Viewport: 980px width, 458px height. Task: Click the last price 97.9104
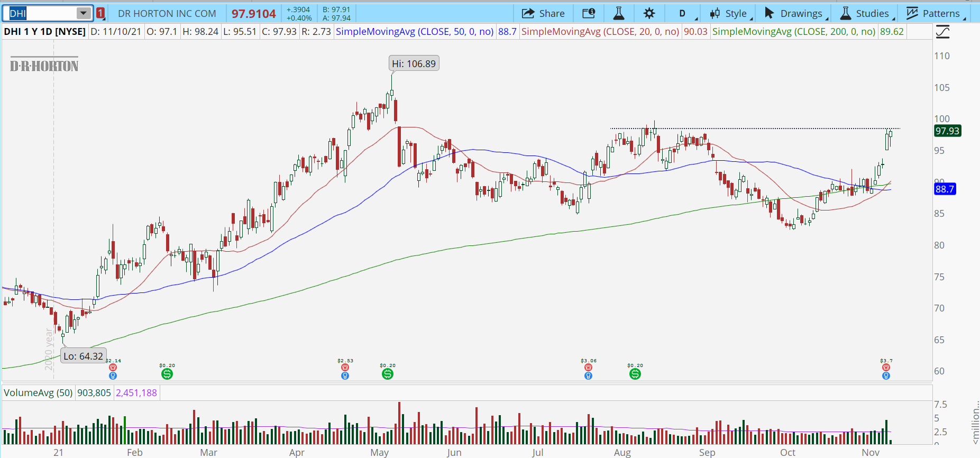(254, 14)
